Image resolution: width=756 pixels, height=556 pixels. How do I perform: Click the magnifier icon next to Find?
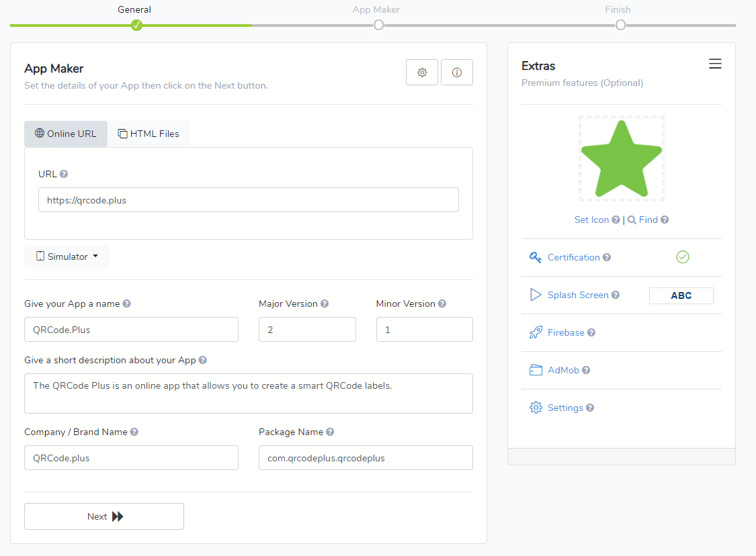[632, 220]
